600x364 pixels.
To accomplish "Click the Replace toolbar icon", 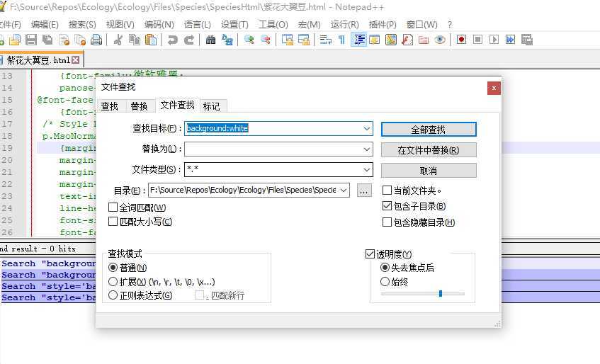I will click(x=227, y=40).
